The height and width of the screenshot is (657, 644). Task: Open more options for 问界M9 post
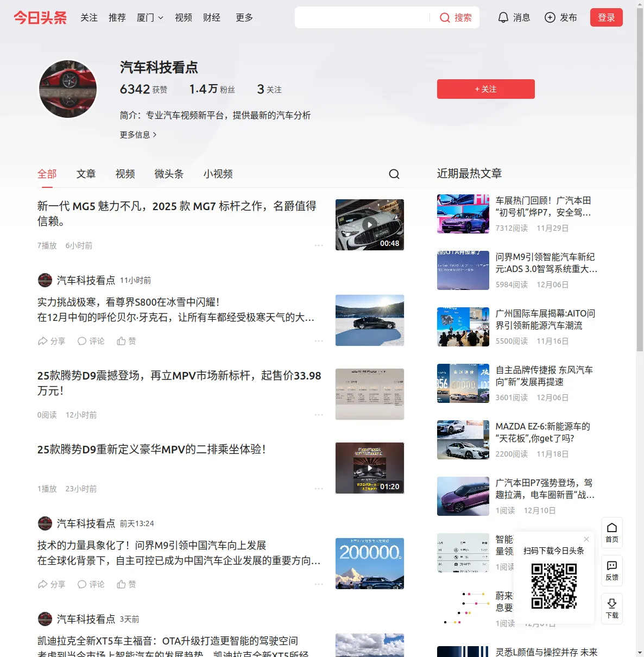click(x=319, y=584)
